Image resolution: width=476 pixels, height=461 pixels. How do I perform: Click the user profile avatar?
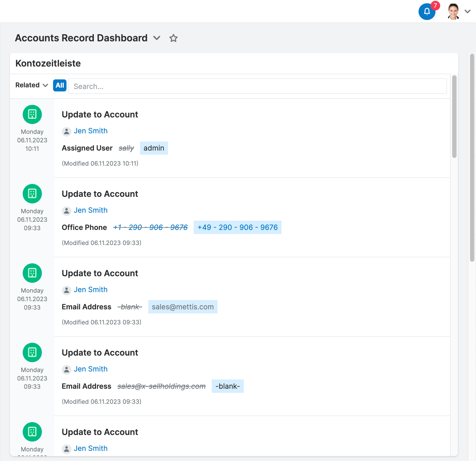[x=453, y=12]
